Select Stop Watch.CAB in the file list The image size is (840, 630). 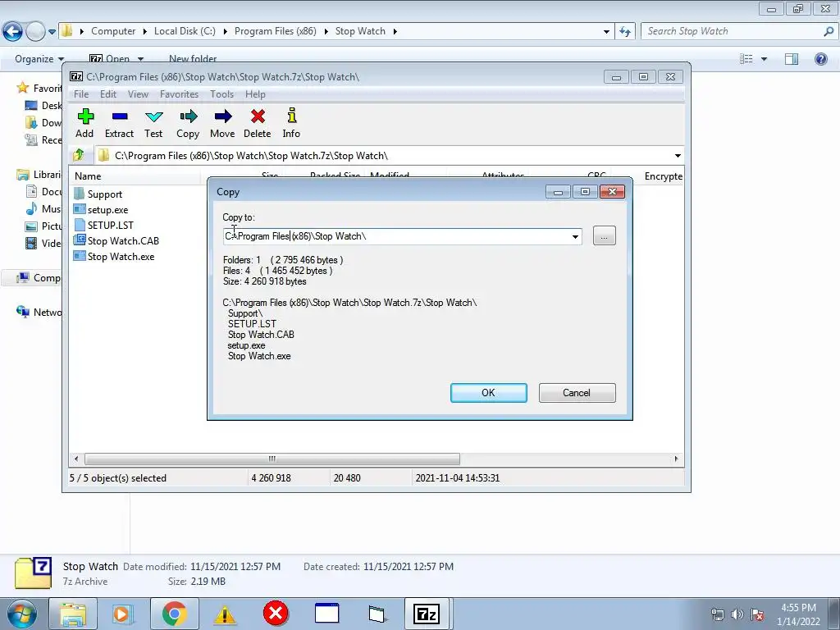pos(123,240)
